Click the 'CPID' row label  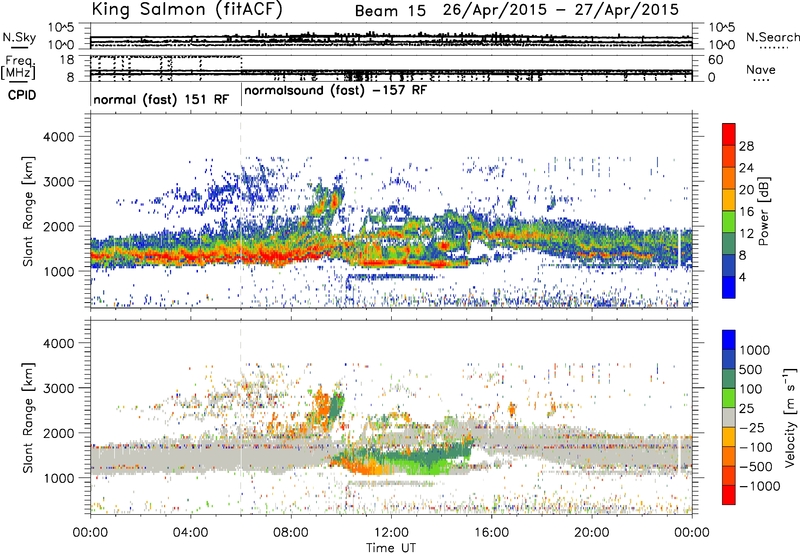click(22, 95)
